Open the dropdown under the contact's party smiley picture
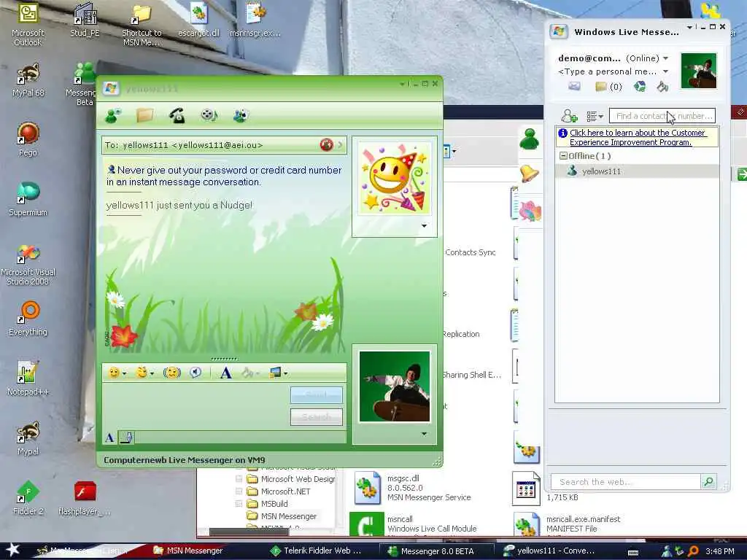 click(424, 226)
